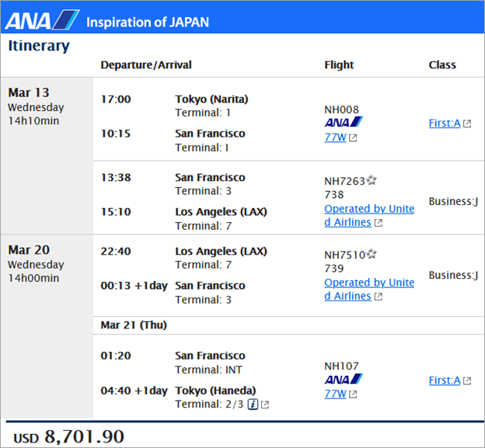Click the star icon beside NH7263
485x448 pixels.
click(372, 180)
